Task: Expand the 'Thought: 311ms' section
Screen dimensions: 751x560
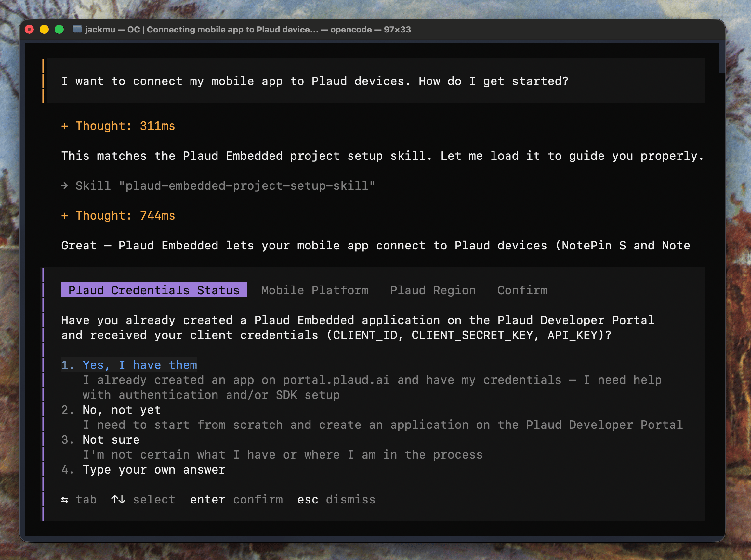Action: coord(118,126)
